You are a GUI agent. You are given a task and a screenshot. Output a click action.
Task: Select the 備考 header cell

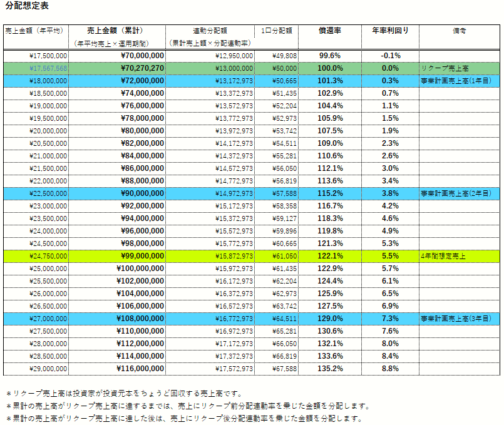click(x=459, y=30)
